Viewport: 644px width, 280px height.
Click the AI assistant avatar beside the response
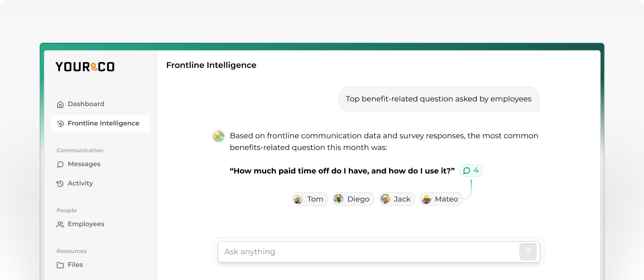(218, 136)
